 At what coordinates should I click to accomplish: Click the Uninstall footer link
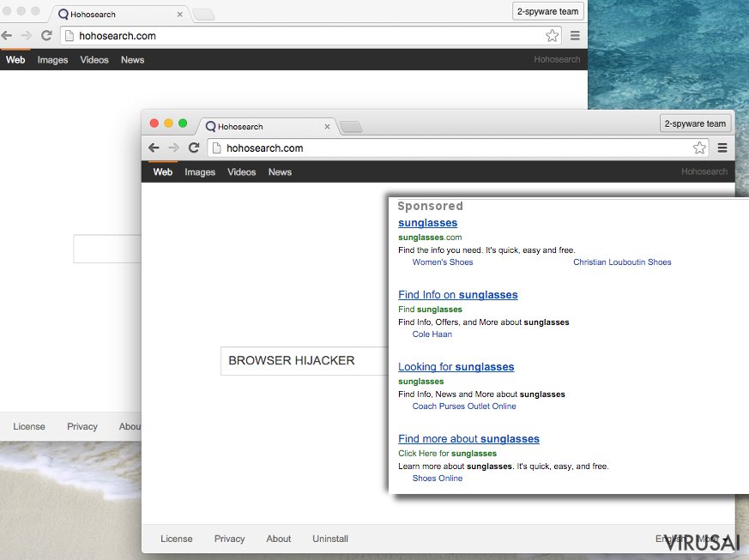coord(330,539)
